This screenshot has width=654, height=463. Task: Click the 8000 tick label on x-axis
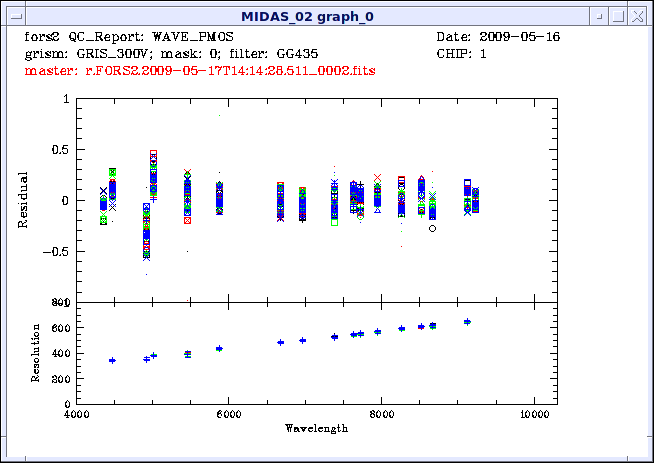click(x=381, y=414)
